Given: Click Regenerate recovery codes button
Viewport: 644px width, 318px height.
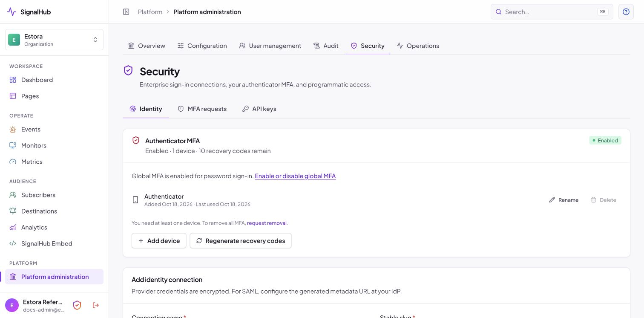Looking at the screenshot, I should [241, 241].
